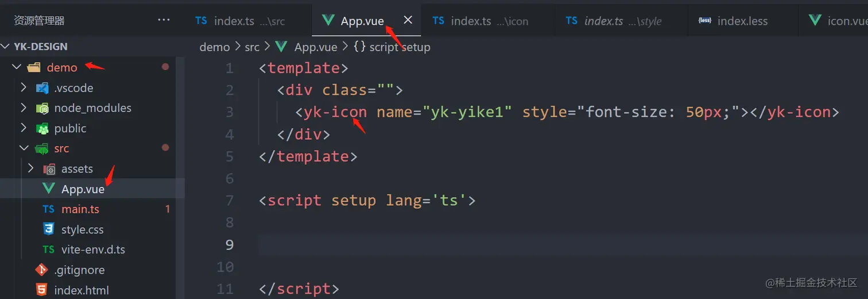Click the HTML icon beside index.html
Image resolution: width=868 pixels, height=299 pixels.
point(41,290)
